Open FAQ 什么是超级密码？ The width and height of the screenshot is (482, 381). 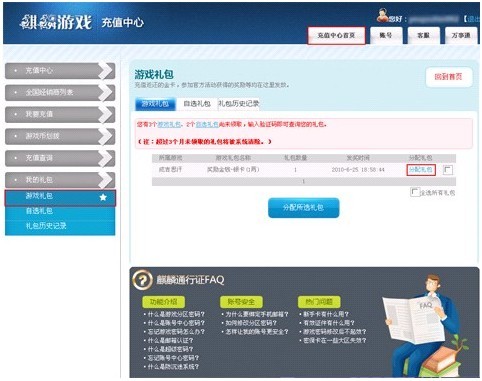tap(170, 349)
